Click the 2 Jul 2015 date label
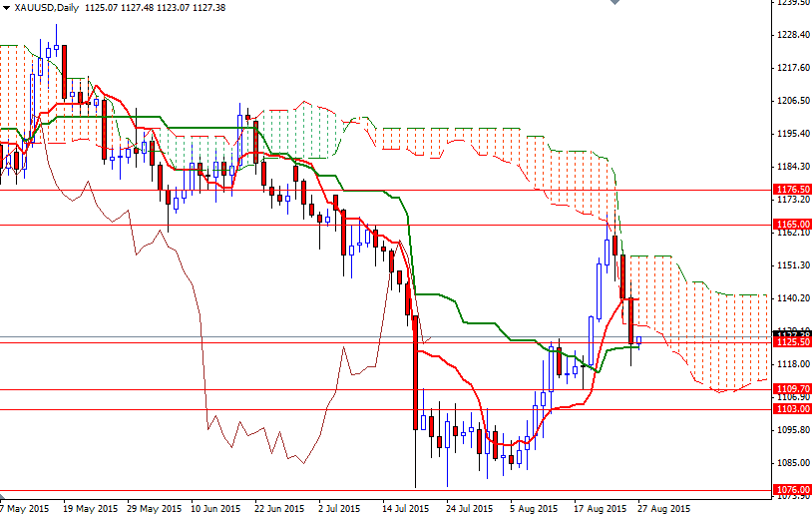Image resolution: width=812 pixels, height=515 pixels. (339, 509)
